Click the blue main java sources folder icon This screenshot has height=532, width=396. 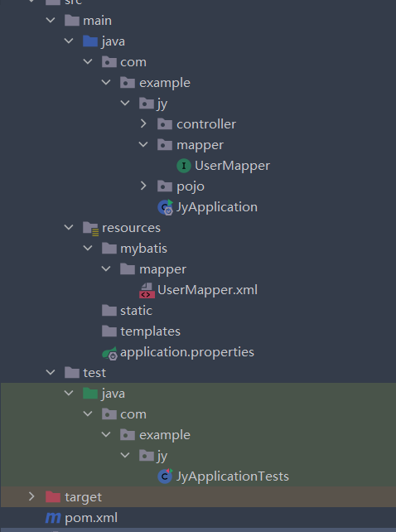coord(90,41)
